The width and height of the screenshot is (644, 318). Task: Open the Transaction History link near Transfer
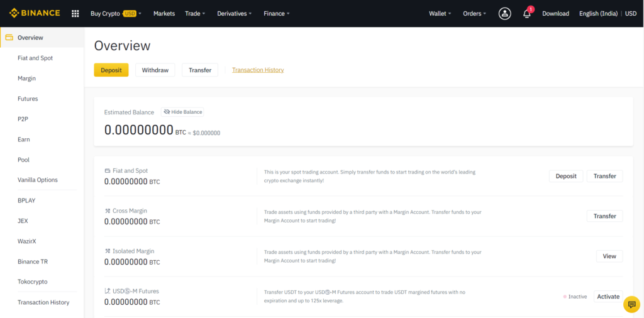(258, 70)
